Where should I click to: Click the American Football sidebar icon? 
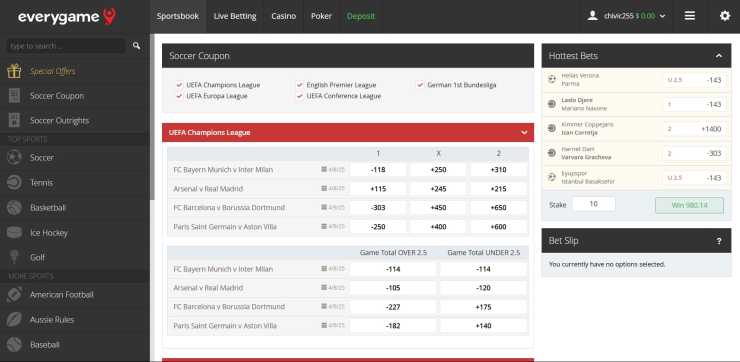point(14,295)
